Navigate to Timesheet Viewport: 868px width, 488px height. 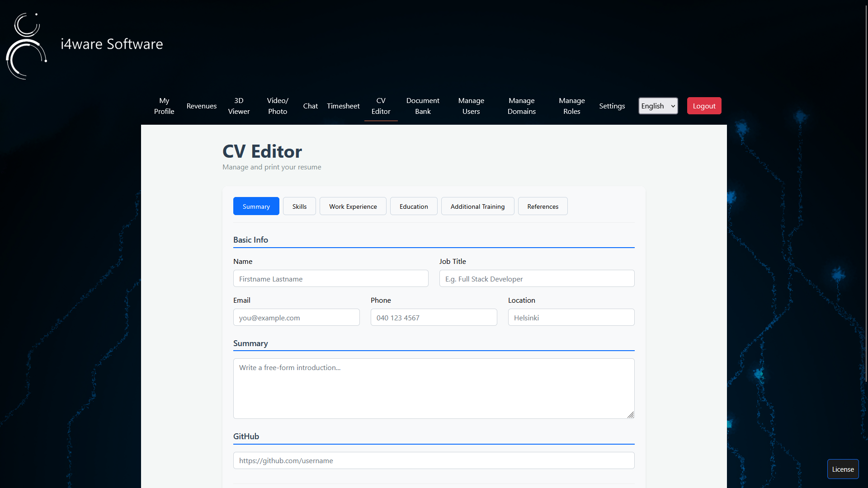pos(343,106)
